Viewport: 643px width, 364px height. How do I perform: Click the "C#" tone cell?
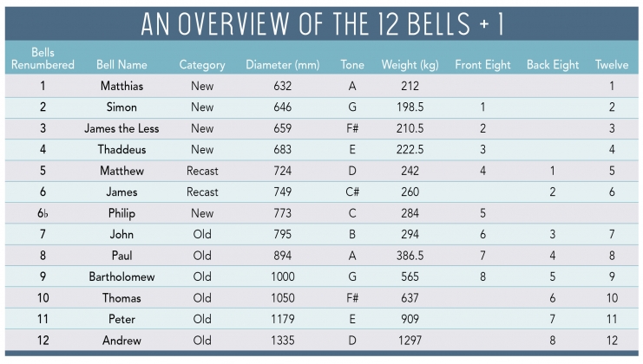click(354, 192)
